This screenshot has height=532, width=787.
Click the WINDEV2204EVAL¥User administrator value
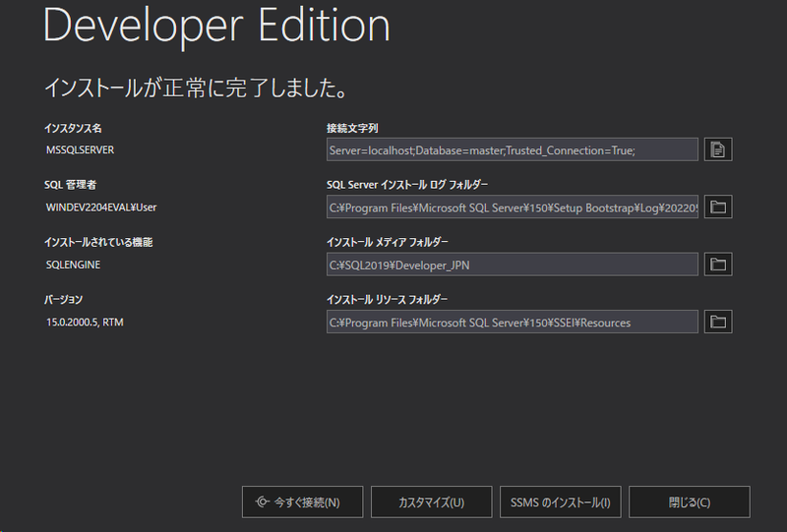pos(101,207)
